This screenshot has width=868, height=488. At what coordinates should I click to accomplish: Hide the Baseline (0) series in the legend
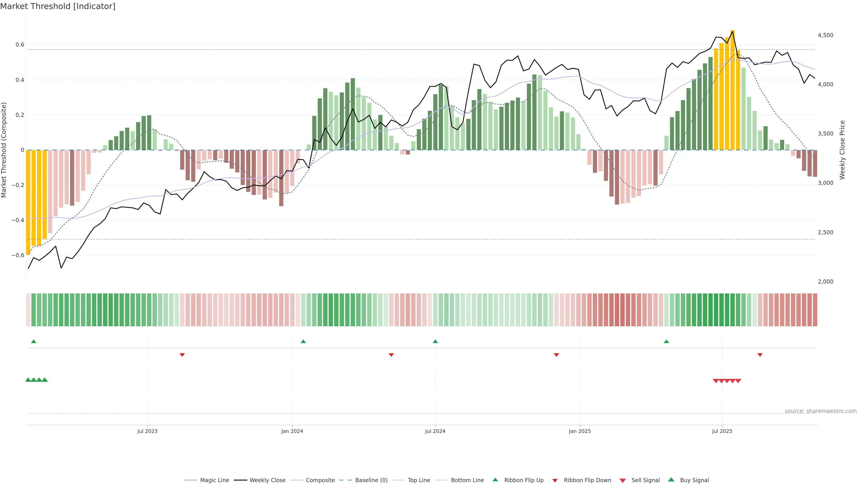point(371,480)
